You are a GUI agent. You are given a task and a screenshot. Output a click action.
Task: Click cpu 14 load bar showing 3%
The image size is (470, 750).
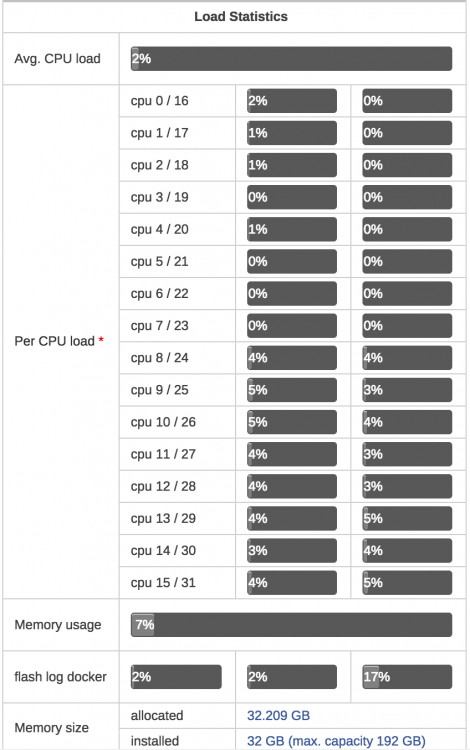click(x=292, y=551)
